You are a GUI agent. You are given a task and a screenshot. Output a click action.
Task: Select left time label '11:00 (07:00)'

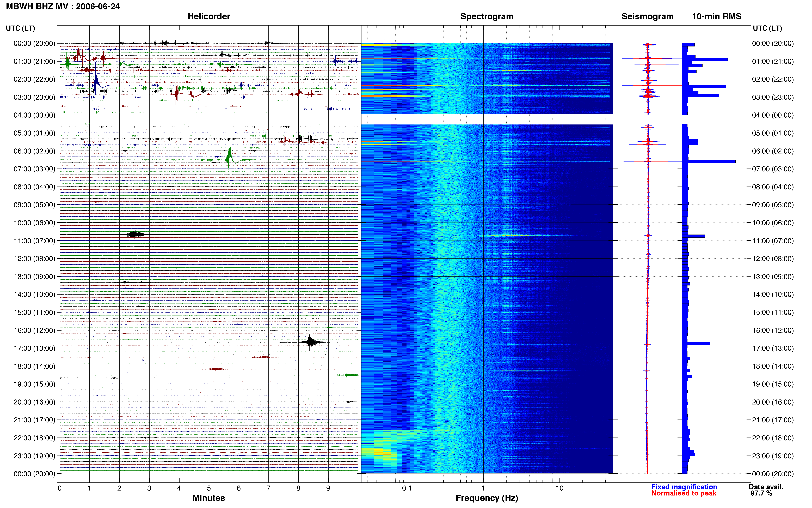click(34, 241)
